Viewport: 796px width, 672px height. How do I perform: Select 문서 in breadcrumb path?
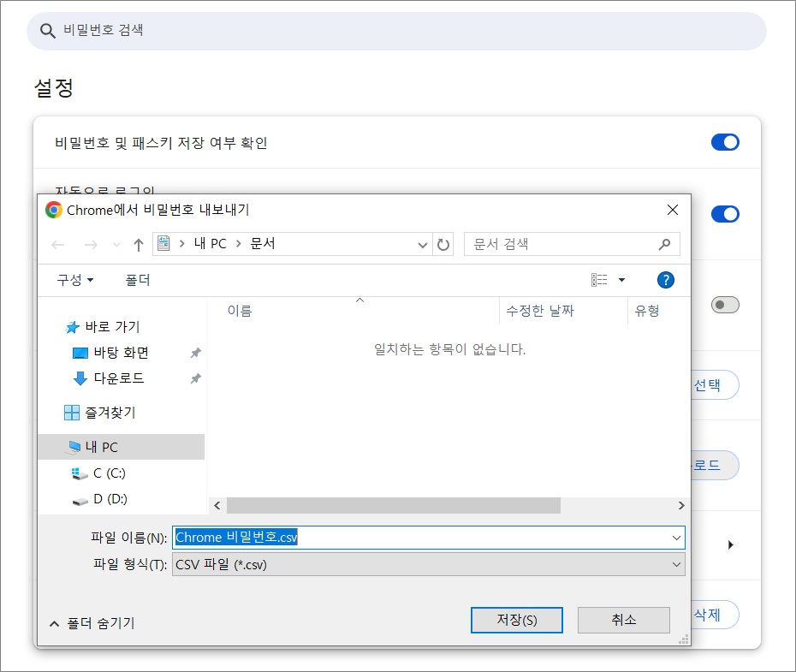coord(263,244)
